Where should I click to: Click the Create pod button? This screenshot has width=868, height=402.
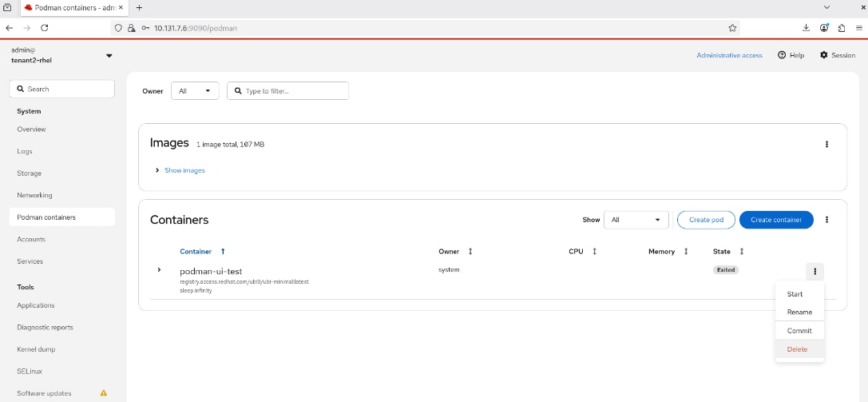[707, 220]
